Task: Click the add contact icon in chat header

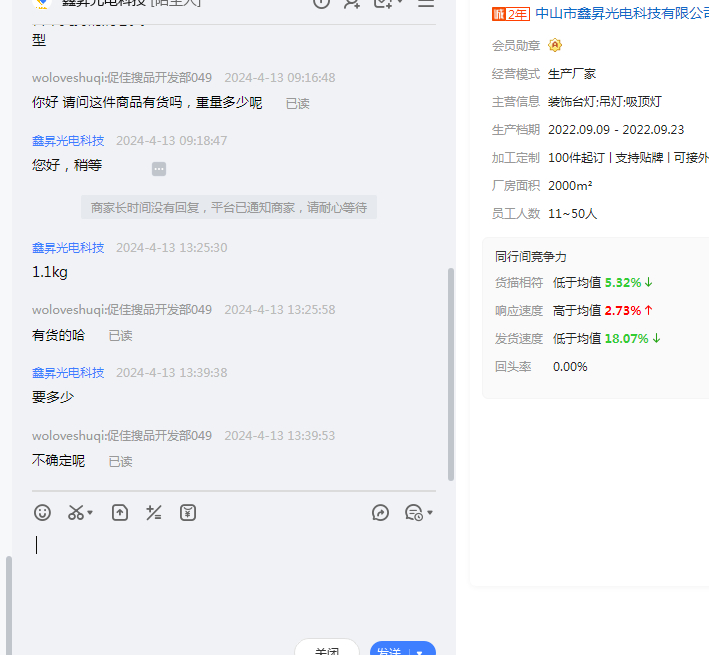Action: 352,3
